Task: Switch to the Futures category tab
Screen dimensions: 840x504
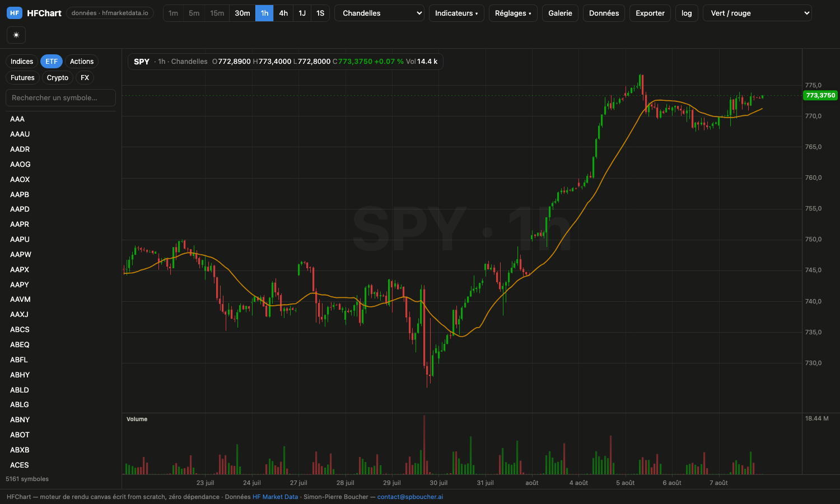Action: pyautogui.click(x=22, y=78)
